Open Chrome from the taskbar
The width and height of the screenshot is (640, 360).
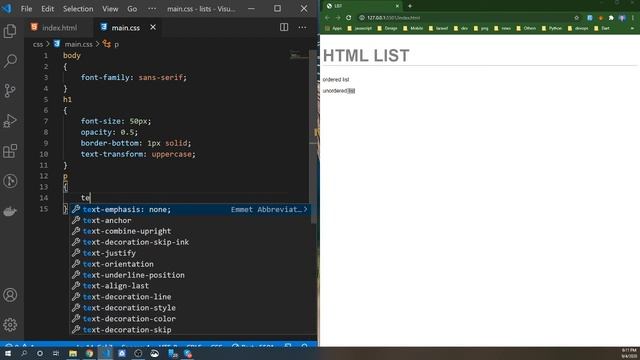(x=89, y=353)
